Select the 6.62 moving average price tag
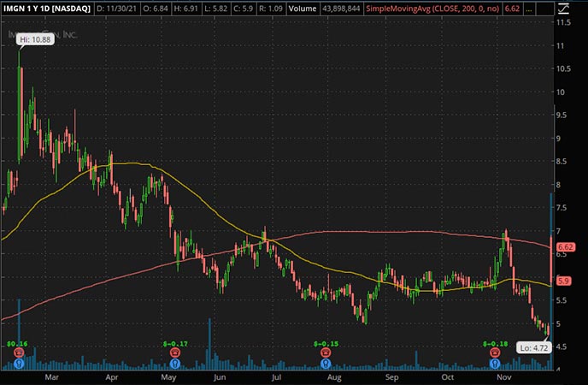The width and height of the screenshot is (588, 385). (565, 246)
